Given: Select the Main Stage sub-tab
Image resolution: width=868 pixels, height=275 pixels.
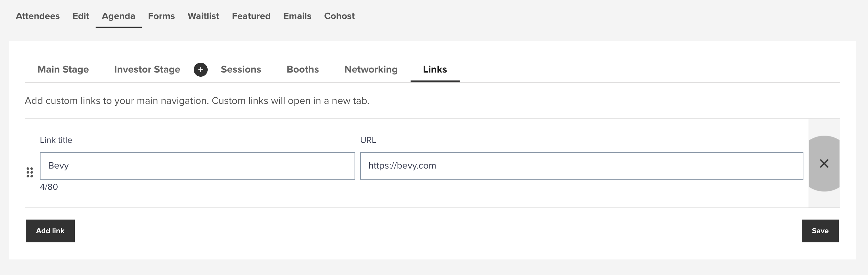Looking at the screenshot, I should tap(63, 69).
